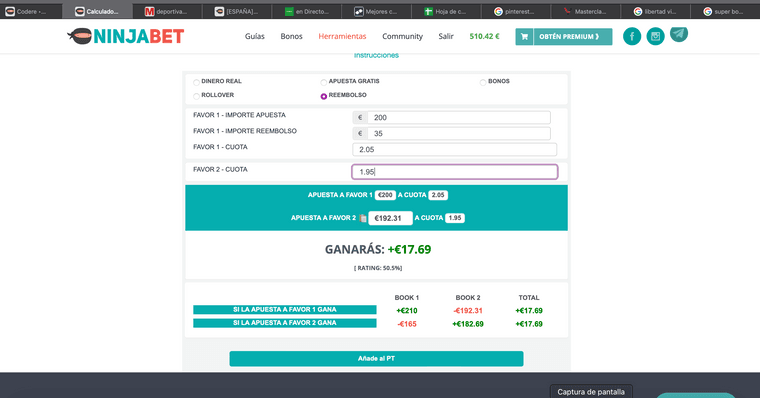Copy the Favor 2 stake with clipboard icon
The image size is (760, 398).
(363, 218)
